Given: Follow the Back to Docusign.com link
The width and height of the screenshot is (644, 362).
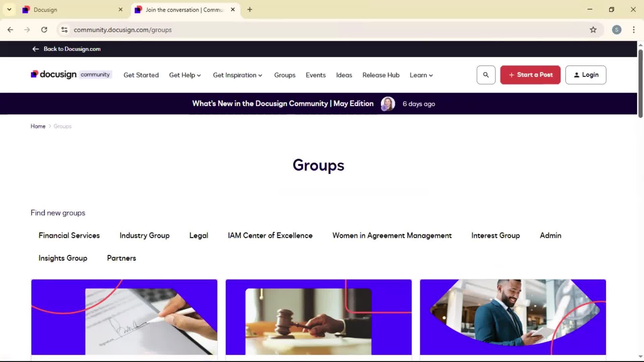Looking at the screenshot, I should [x=72, y=49].
